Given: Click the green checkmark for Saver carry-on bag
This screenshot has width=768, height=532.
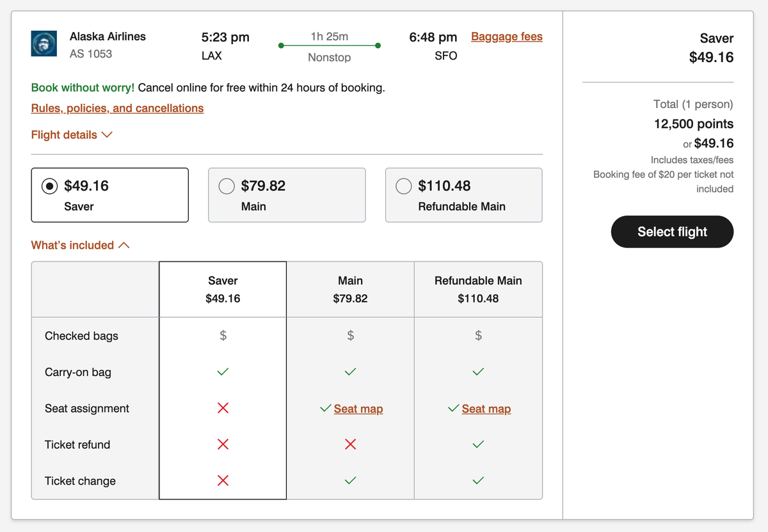Looking at the screenshot, I should 222,372.
